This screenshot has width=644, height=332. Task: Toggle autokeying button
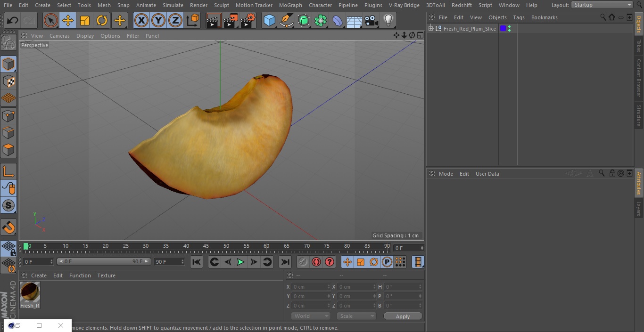pyautogui.click(x=316, y=262)
